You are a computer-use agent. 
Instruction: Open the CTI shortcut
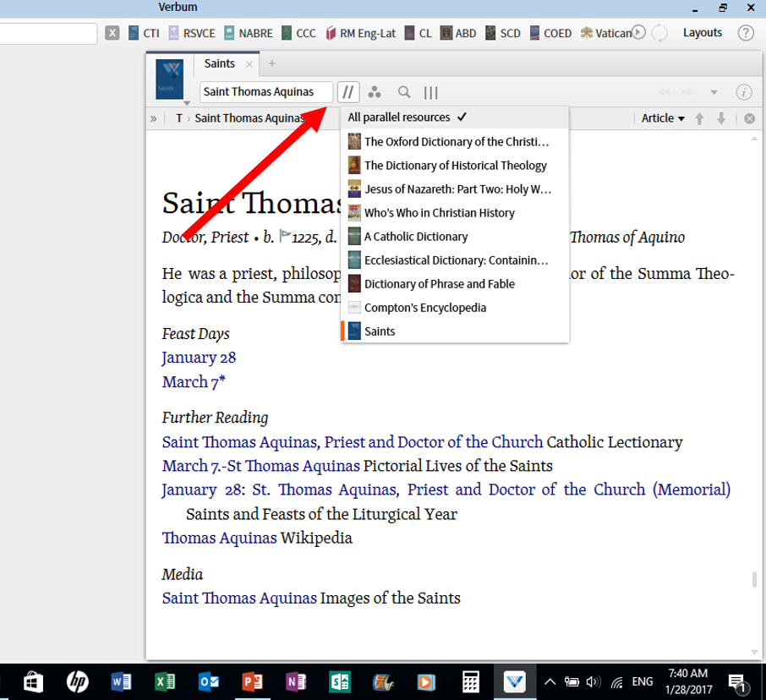[144, 33]
